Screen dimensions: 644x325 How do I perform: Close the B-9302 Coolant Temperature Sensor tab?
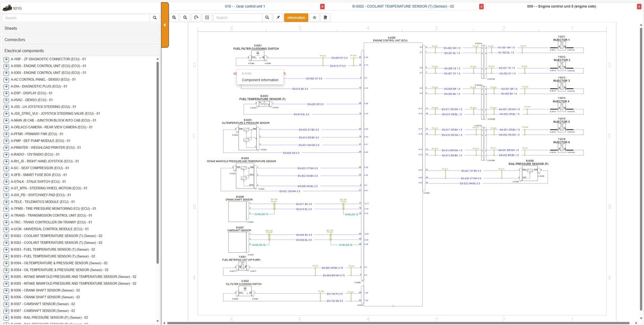click(481, 6)
